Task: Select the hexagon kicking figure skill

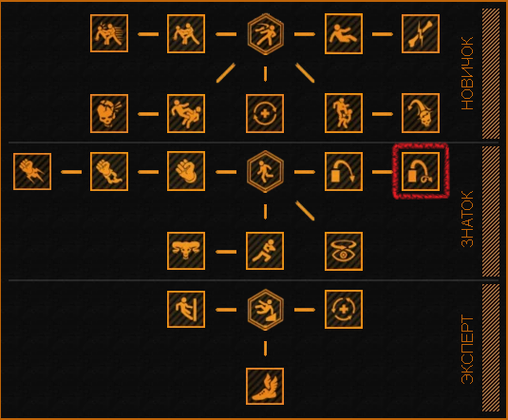Action: click(265, 33)
